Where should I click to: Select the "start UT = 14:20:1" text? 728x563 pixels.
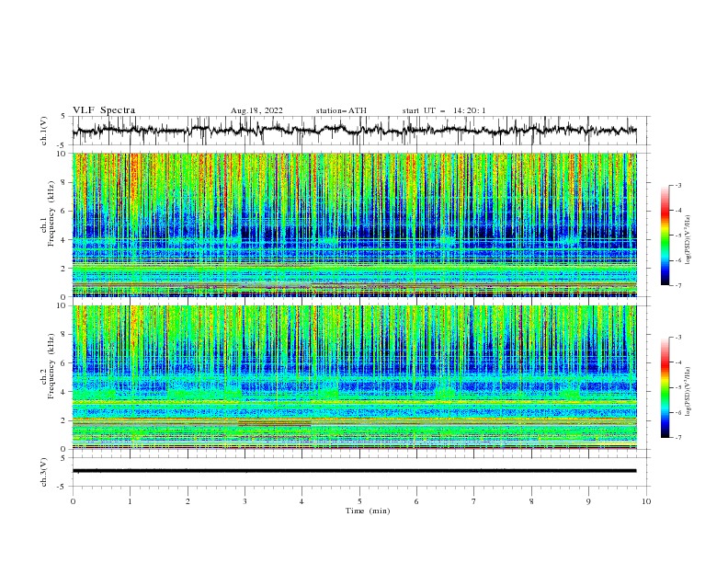pos(444,110)
